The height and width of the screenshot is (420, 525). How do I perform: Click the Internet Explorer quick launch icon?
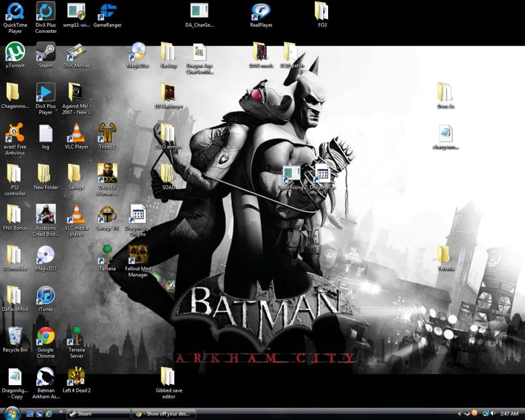pyautogui.click(x=49, y=413)
